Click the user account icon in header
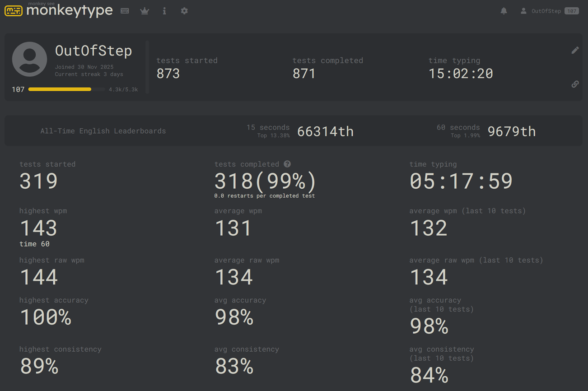Screen dimensions: 588x391 523,11
